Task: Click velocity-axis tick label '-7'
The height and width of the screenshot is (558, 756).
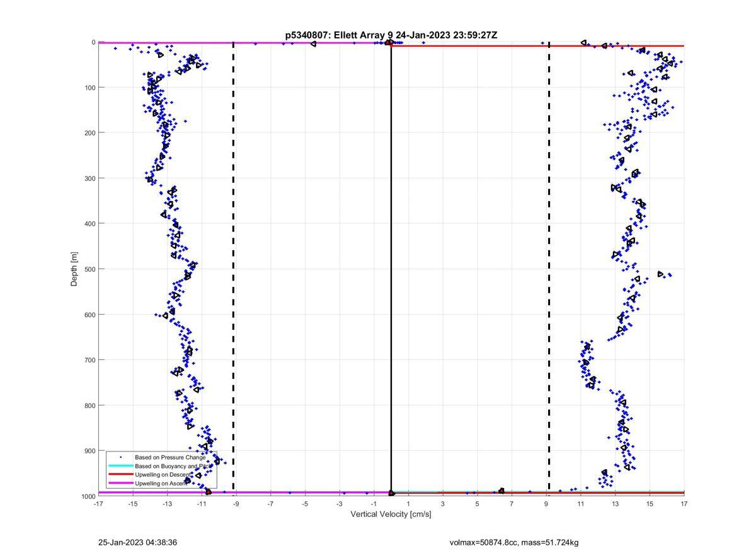Action: (x=271, y=504)
